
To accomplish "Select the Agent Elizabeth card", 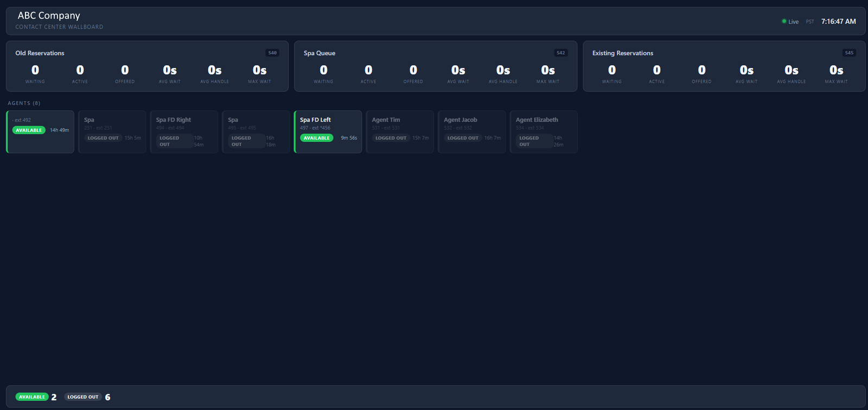I will point(544,132).
